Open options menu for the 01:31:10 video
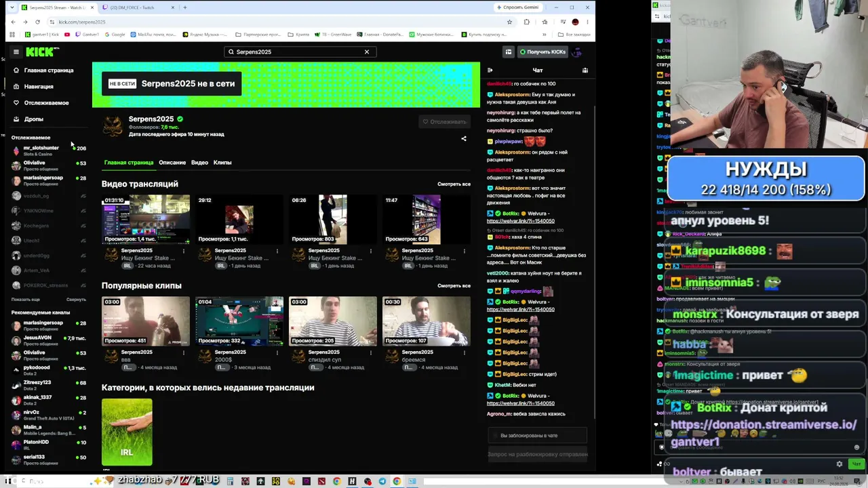 point(183,251)
